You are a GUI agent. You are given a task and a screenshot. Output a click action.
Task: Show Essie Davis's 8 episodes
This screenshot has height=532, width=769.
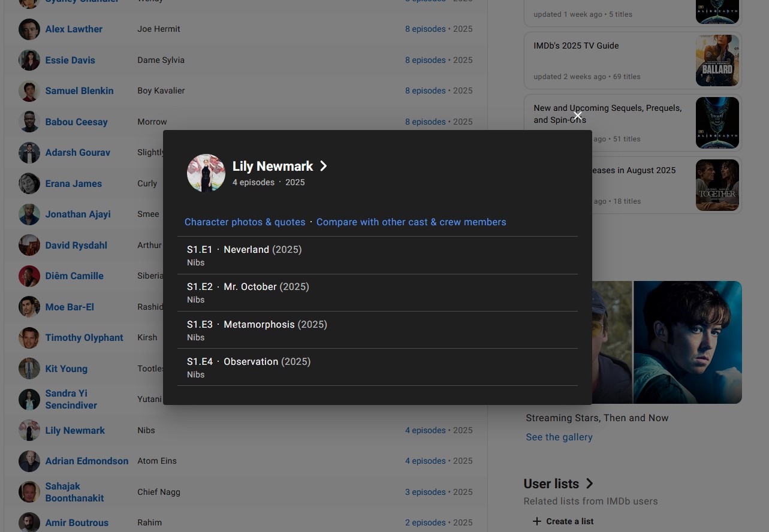coord(425,60)
